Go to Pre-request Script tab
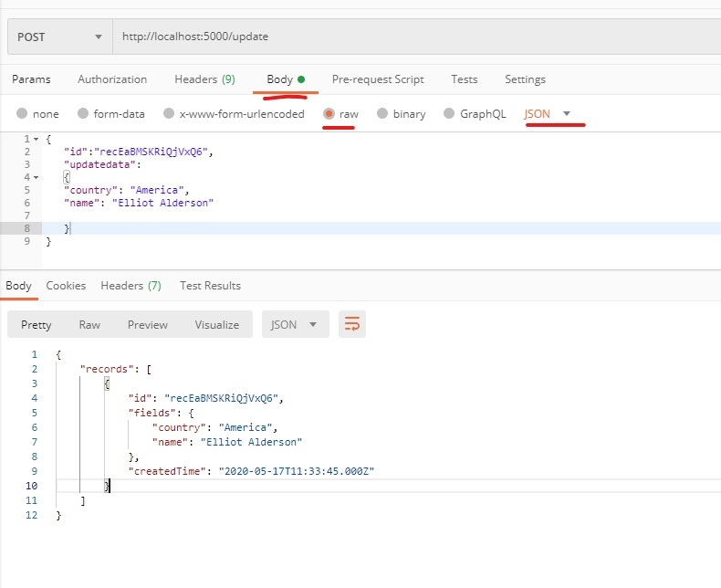 coord(378,79)
